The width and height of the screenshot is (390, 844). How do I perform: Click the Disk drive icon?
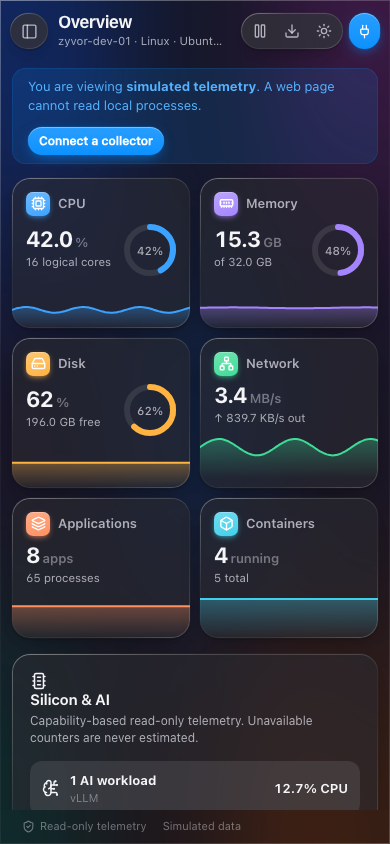pos(38,364)
